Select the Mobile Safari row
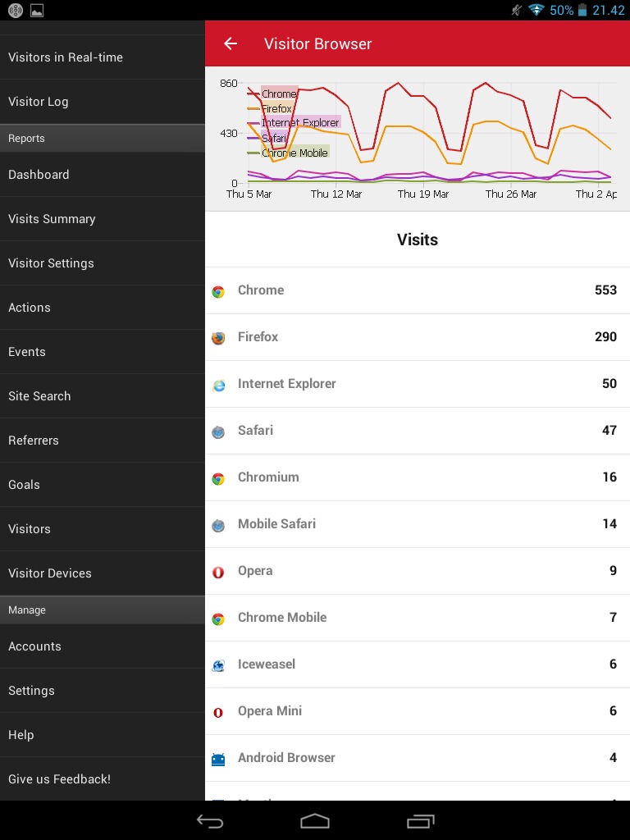Screen dimensions: 630x840 click(418, 524)
